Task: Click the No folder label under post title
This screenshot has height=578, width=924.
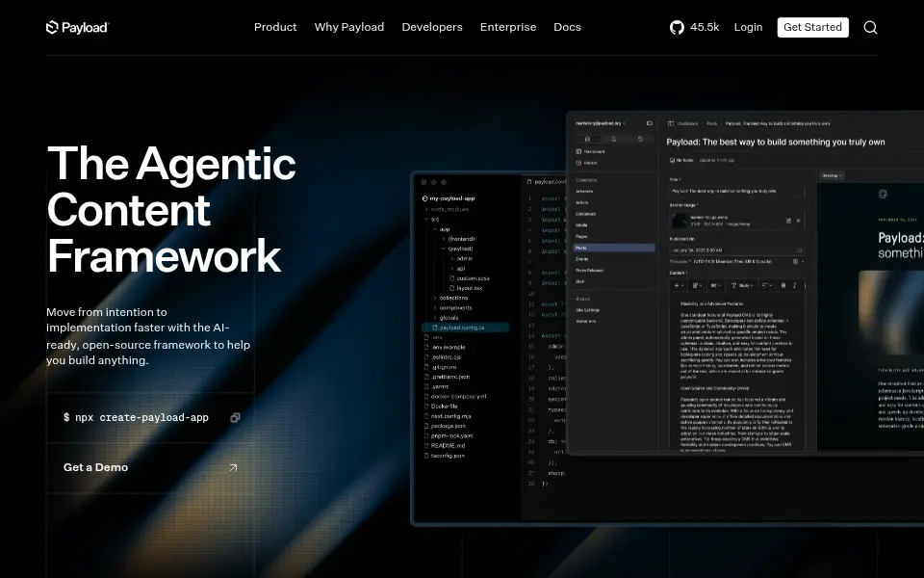Action: point(681,160)
